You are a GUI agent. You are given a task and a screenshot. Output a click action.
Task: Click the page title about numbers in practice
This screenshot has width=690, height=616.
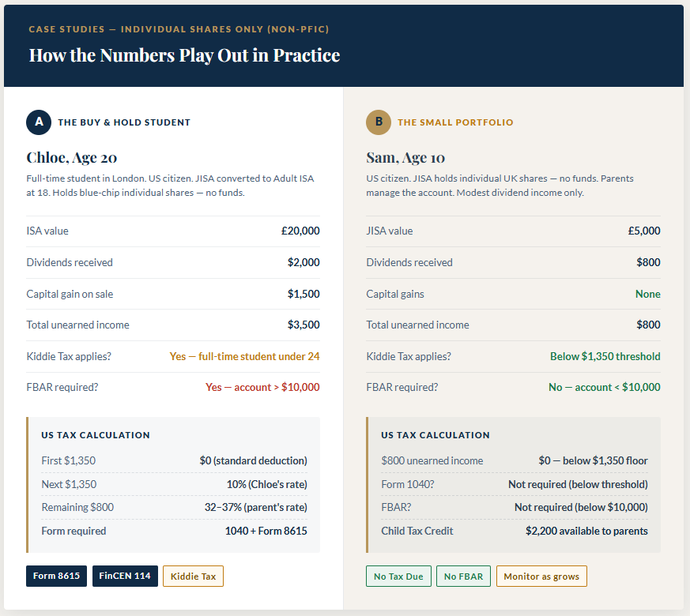coord(184,55)
